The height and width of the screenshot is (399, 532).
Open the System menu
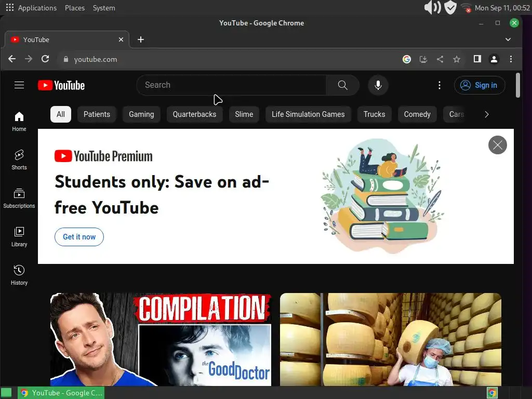pyautogui.click(x=104, y=8)
